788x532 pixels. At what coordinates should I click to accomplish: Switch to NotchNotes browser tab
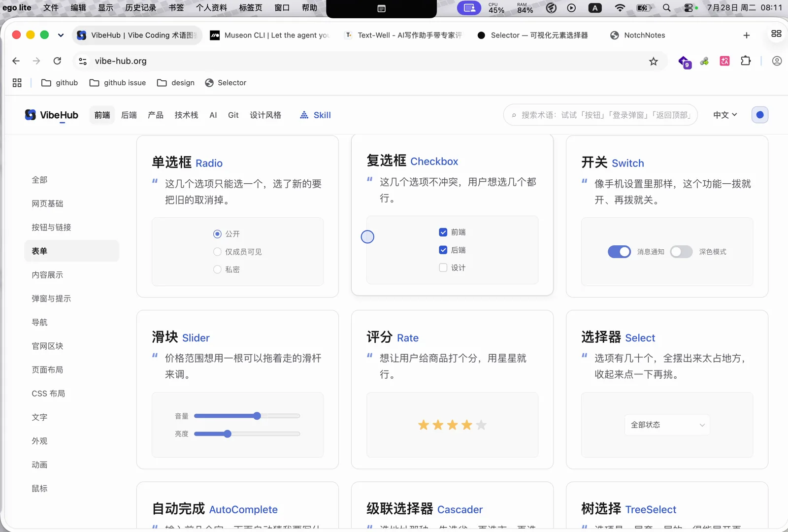[x=638, y=35]
